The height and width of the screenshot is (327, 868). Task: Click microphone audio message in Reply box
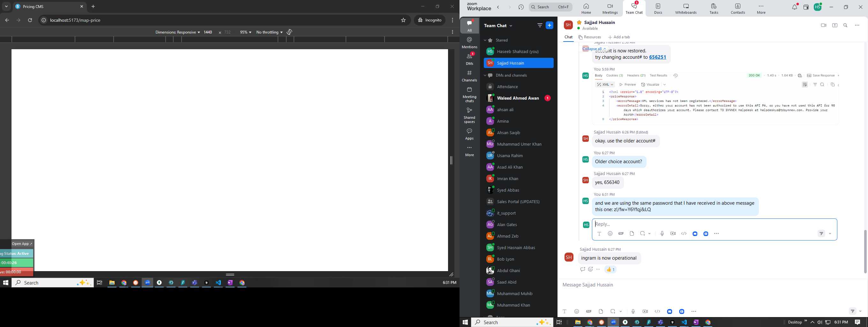[662, 234]
